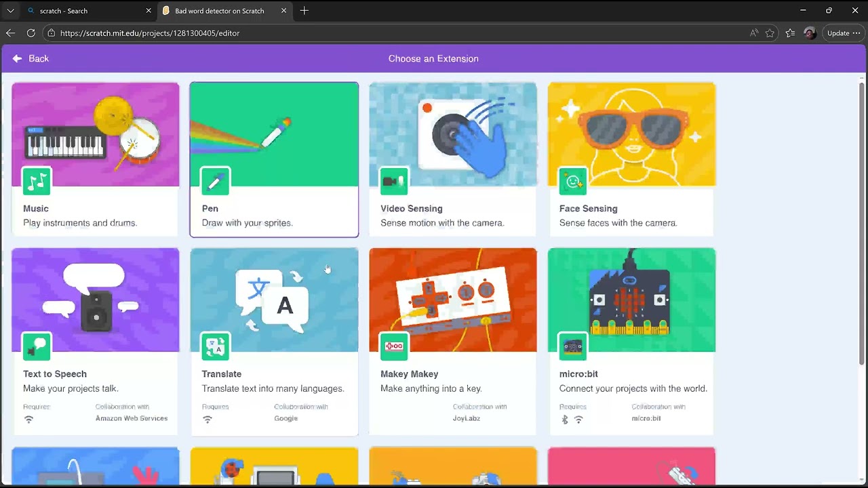
Task: Click the read aloud icon in address bar
Action: tap(754, 33)
